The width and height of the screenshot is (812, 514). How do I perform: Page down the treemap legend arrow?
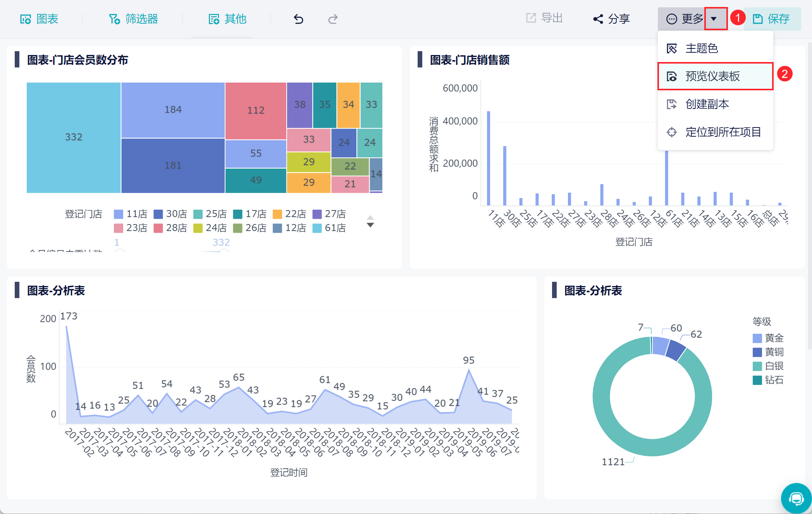click(x=370, y=225)
